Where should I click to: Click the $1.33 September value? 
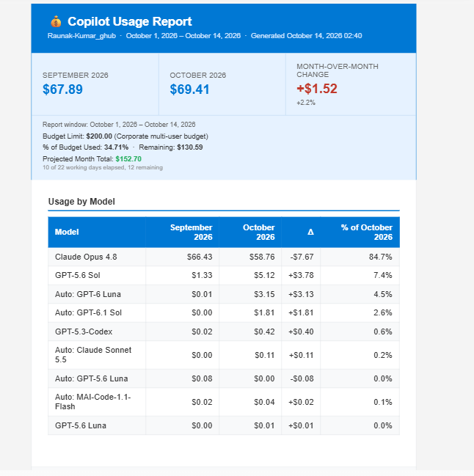tap(202, 275)
